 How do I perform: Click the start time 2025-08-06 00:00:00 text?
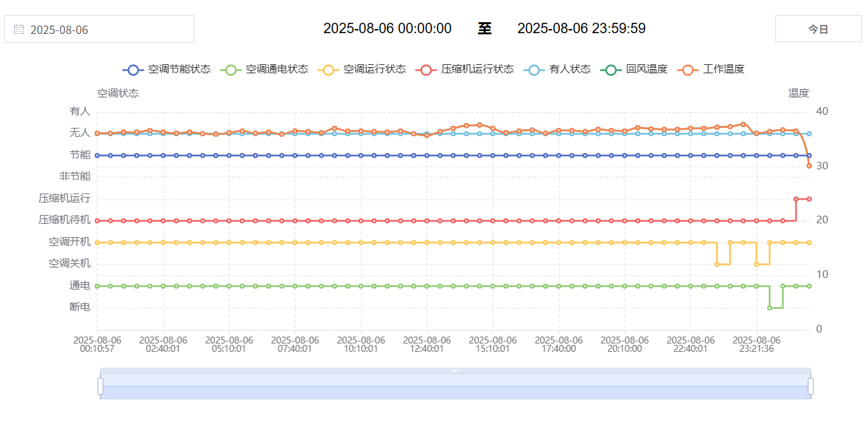click(x=387, y=28)
